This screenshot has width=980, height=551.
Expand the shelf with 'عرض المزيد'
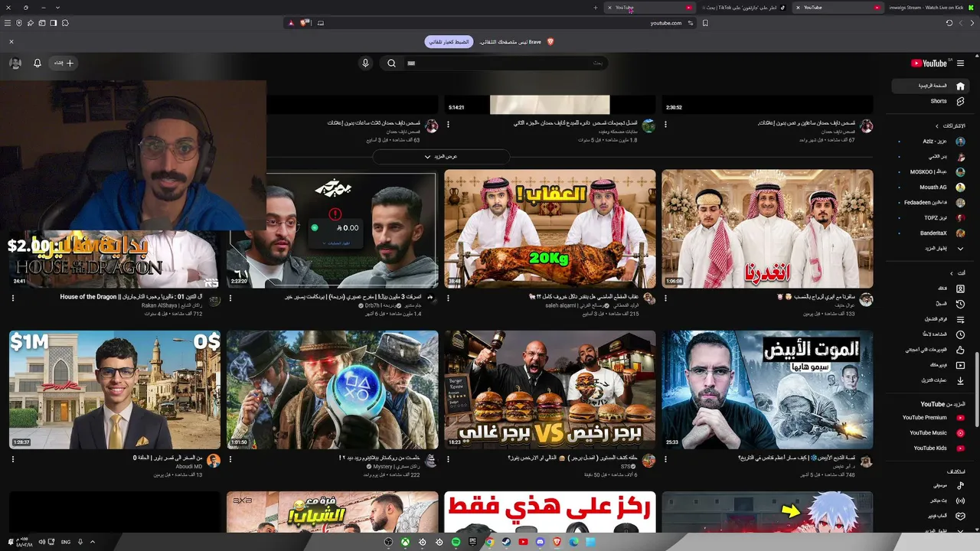point(441,157)
